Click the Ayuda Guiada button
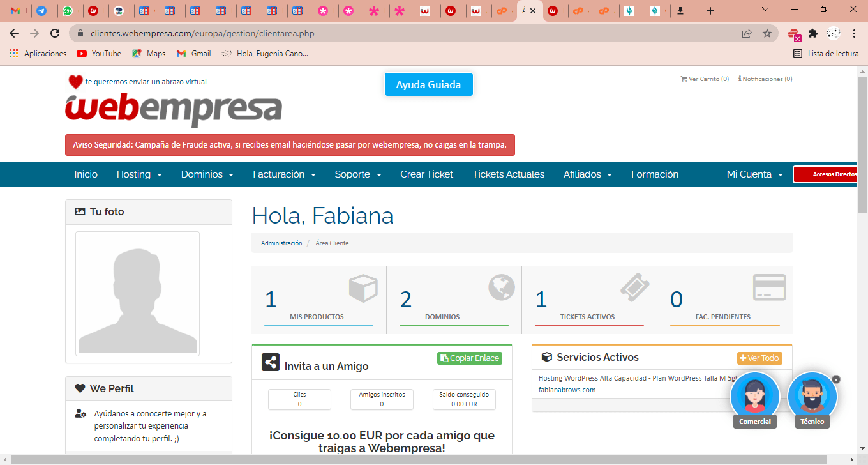Viewport: 868px width, 465px height. 428,84
